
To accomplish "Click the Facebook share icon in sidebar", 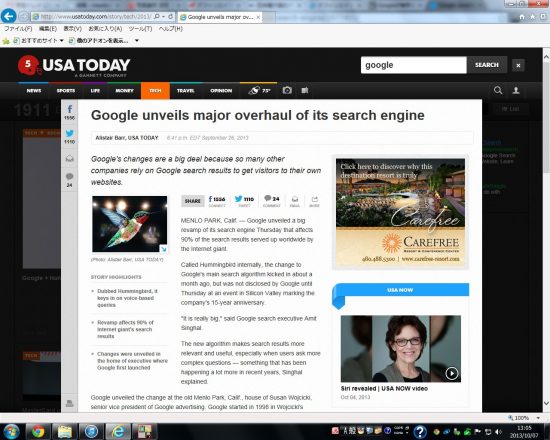I will [69, 109].
